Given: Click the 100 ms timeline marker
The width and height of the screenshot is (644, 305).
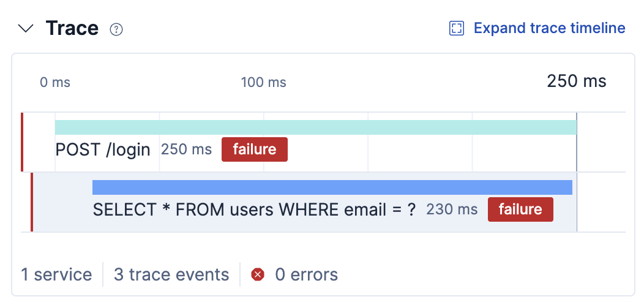Looking at the screenshot, I should pos(263,82).
